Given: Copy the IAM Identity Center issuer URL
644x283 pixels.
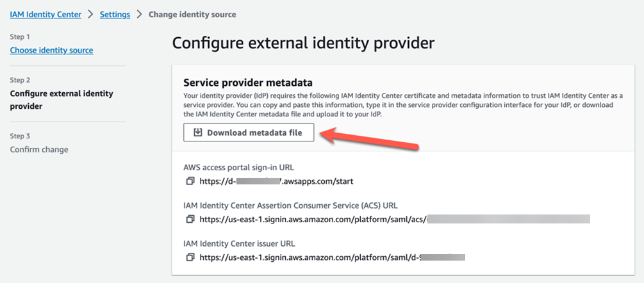Looking at the screenshot, I should click(190, 257).
